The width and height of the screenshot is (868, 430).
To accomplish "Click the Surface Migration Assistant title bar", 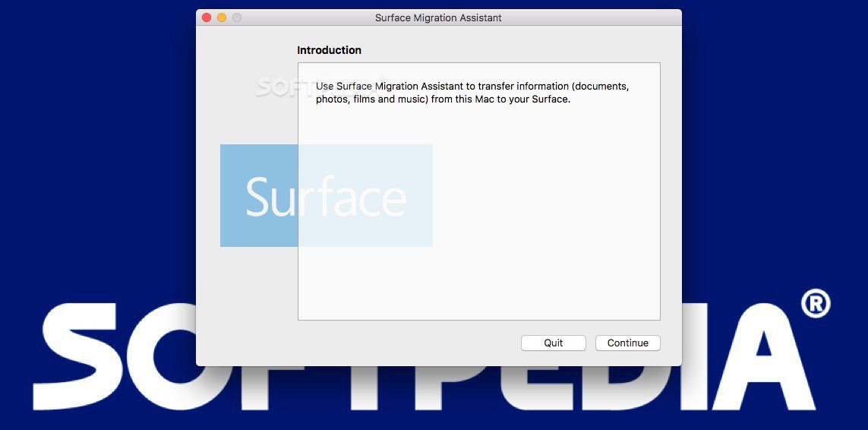I will [438, 17].
